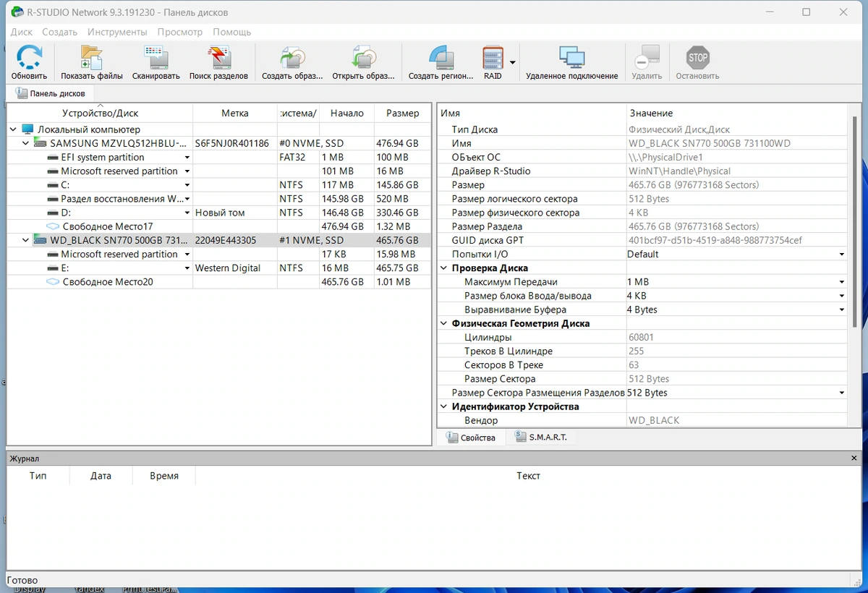This screenshot has height=593, width=868.
Task: Collapse Проверка Диска property group
Action: 444,268
